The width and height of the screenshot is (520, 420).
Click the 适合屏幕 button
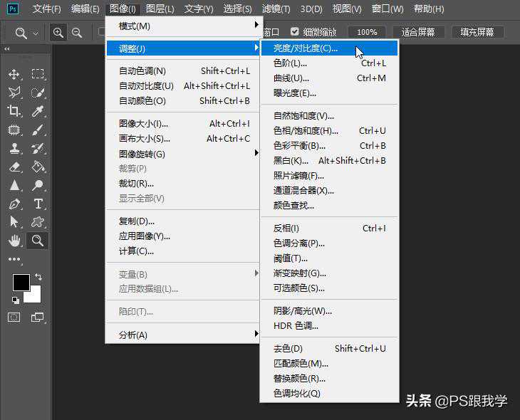pos(419,32)
